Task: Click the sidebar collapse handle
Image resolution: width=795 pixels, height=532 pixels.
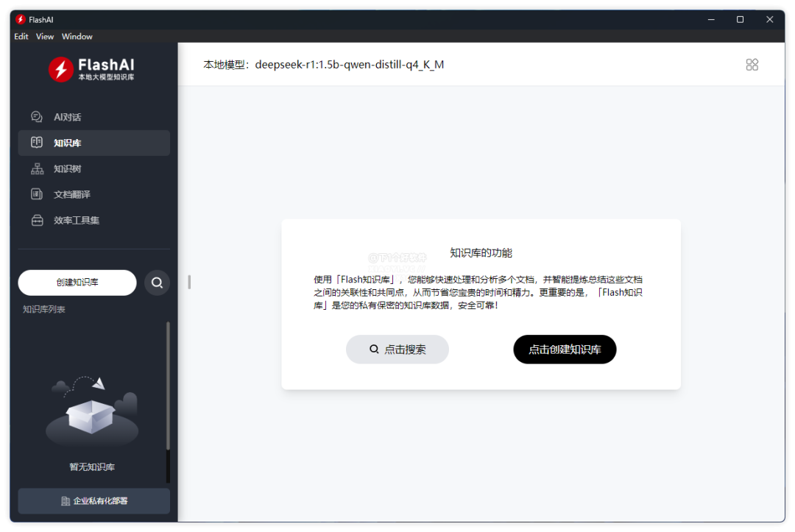Action: [x=189, y=283]
